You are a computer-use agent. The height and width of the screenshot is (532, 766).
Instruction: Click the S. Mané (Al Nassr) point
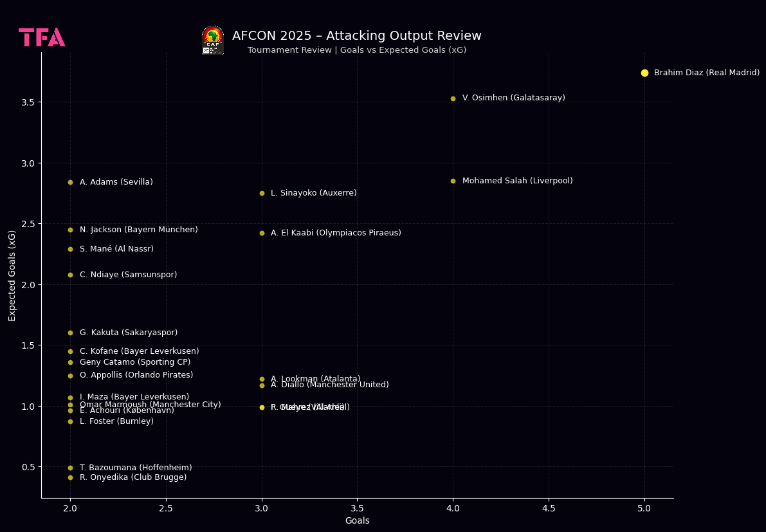pos(70,249)
